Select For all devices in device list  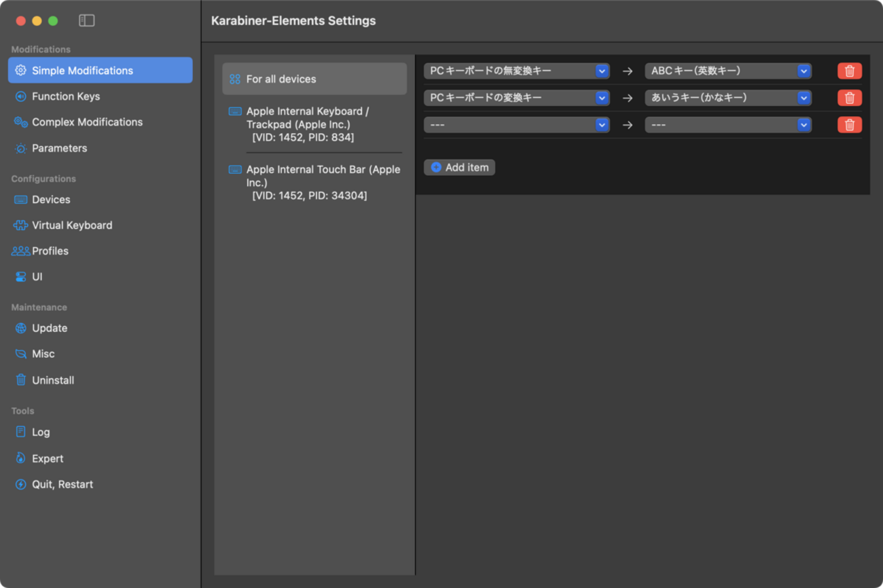[x=314, y=79]
